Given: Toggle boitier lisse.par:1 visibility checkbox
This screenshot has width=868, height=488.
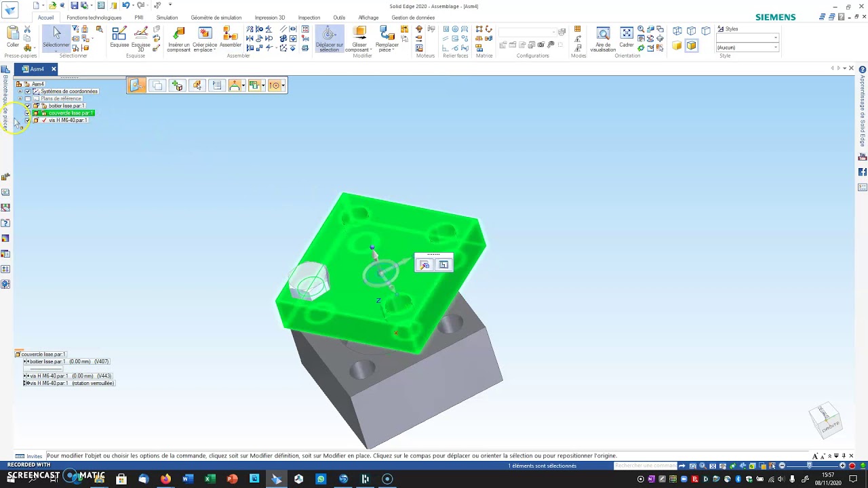Looking at the screenshot, I should tap(28, 106).
